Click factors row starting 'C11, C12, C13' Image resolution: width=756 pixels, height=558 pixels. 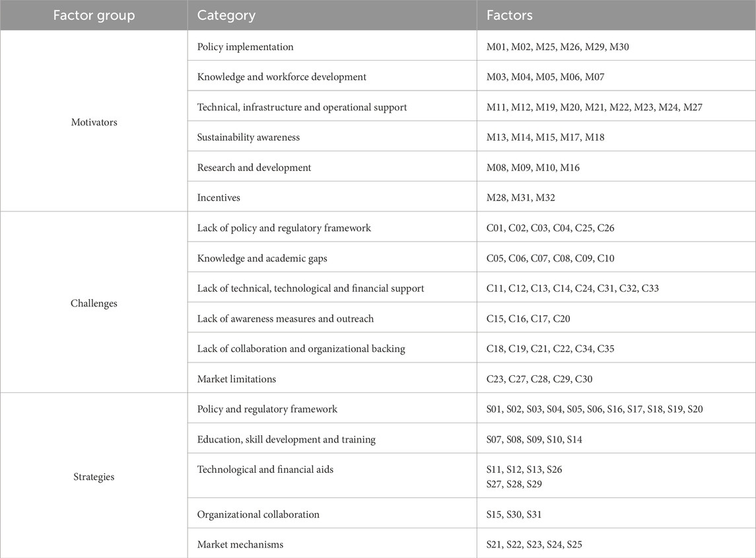click(x=573, y=289)
